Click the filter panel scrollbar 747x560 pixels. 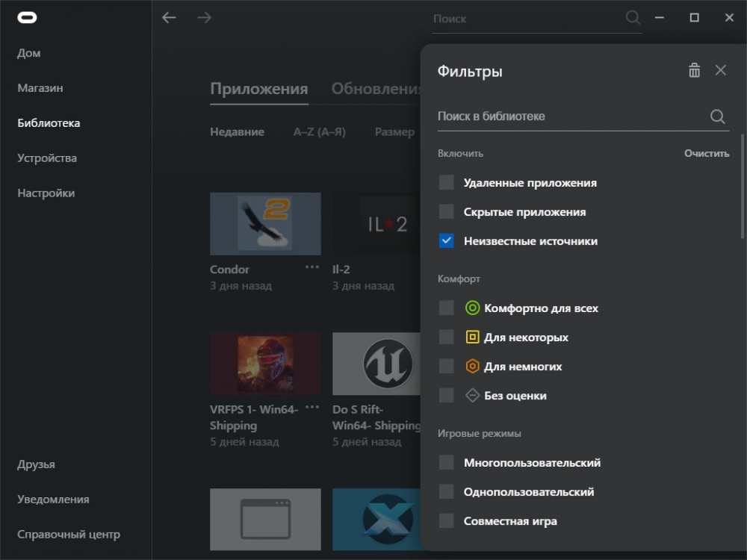point(743,187)
